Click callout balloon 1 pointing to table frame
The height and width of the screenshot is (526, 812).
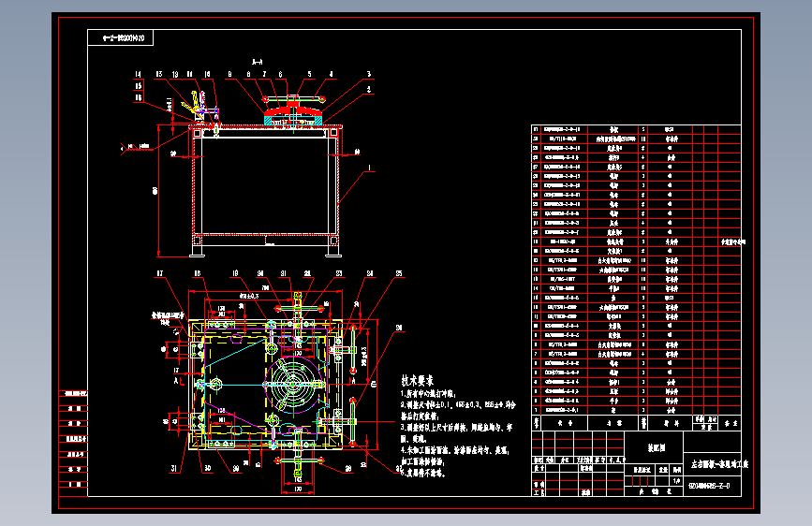pos(369,168)
